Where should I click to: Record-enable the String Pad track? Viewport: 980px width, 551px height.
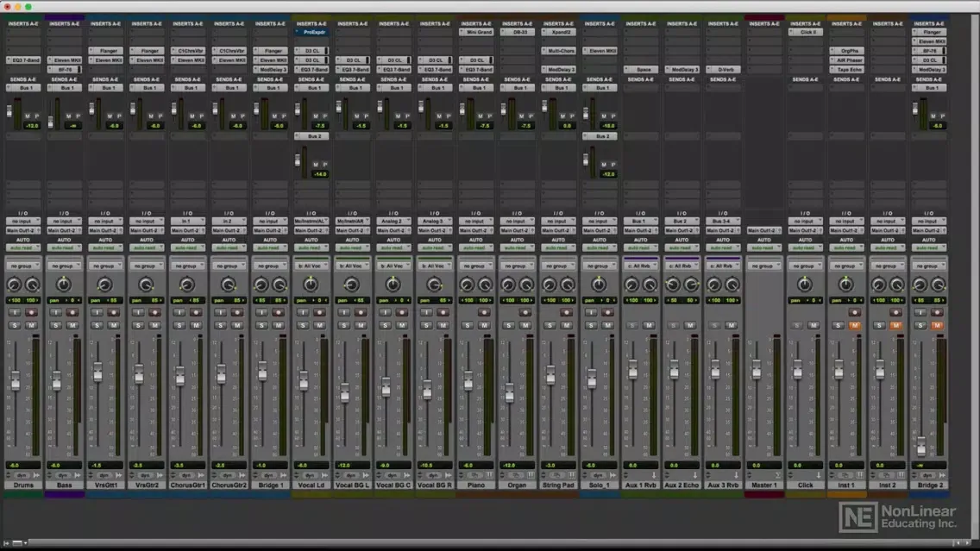pyautogui.click(x=566, y=312)
